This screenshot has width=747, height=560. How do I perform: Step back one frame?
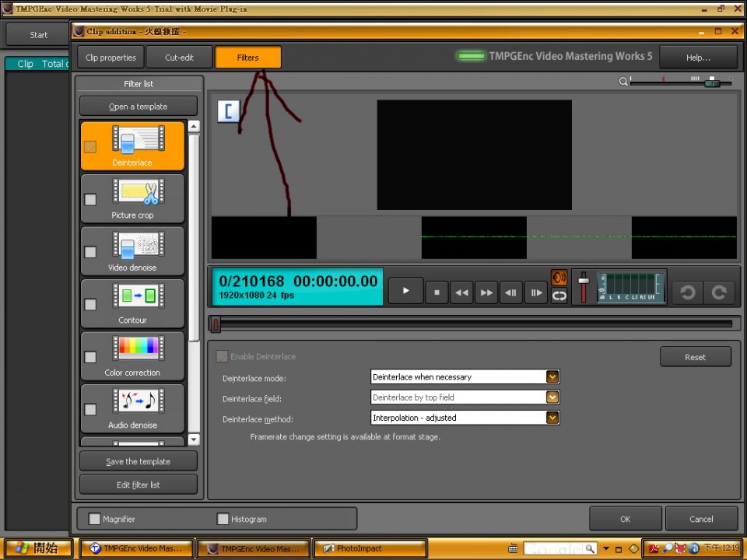(511, 292)
